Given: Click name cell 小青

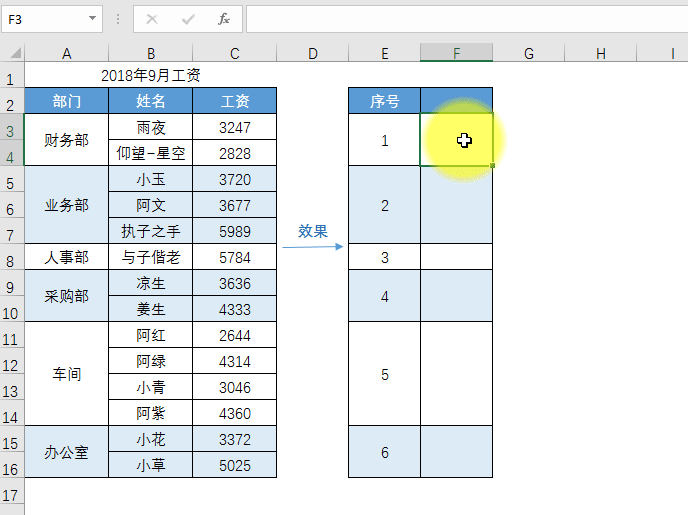Looking at the screenshot, I should click(x=150, y=387).
